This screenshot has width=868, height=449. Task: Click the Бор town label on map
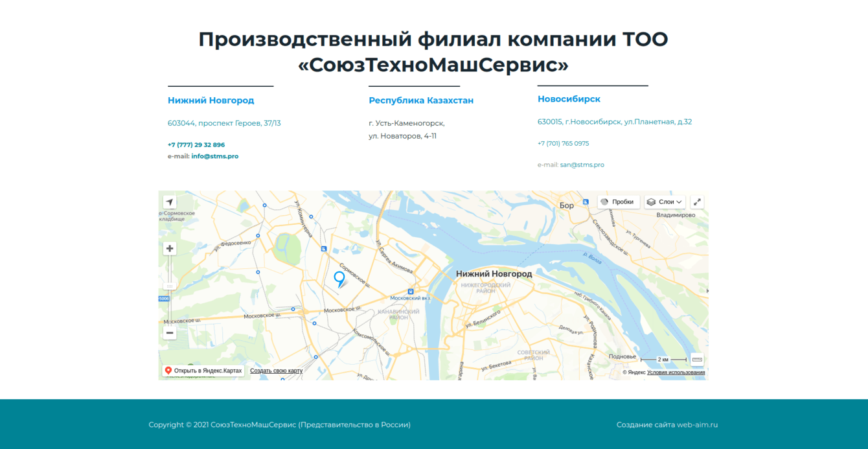(x=567, y=205)
